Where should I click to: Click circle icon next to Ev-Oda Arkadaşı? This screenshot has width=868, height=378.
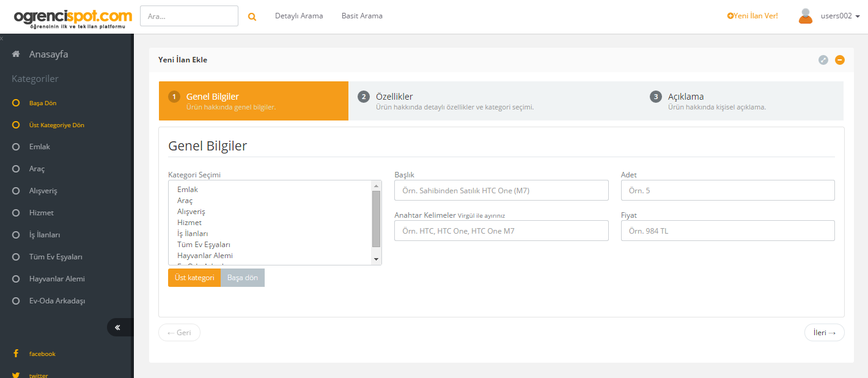pyautogui.click(x=17, y=301)
